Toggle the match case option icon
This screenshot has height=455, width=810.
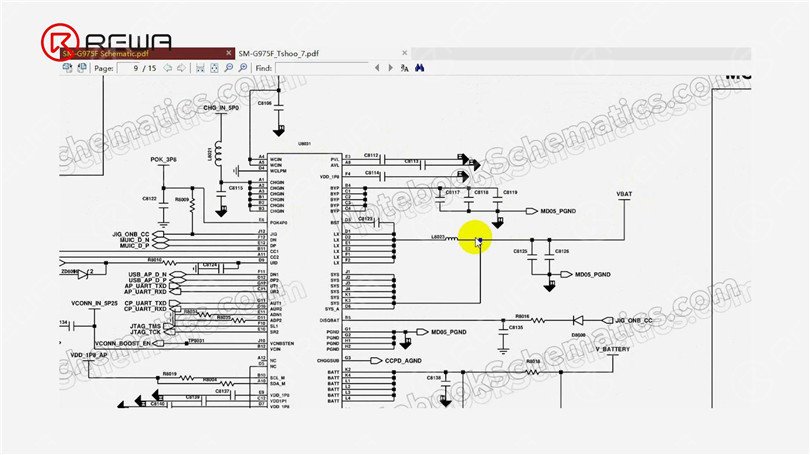click(x=404, y=68)
